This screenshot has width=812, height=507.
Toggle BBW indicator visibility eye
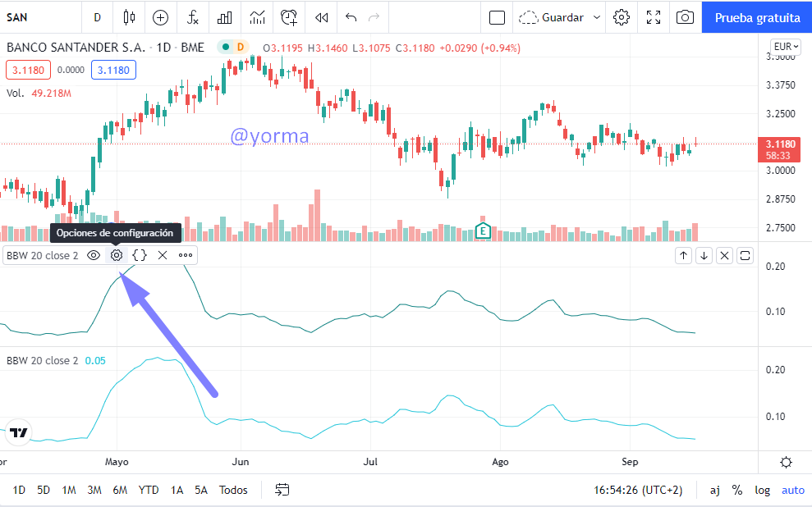94,255
